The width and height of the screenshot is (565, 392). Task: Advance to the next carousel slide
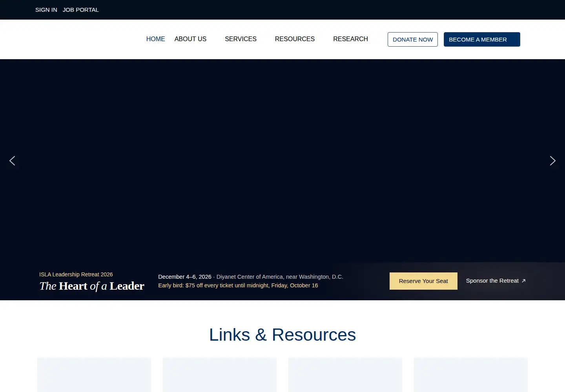[x=552, y=161]
